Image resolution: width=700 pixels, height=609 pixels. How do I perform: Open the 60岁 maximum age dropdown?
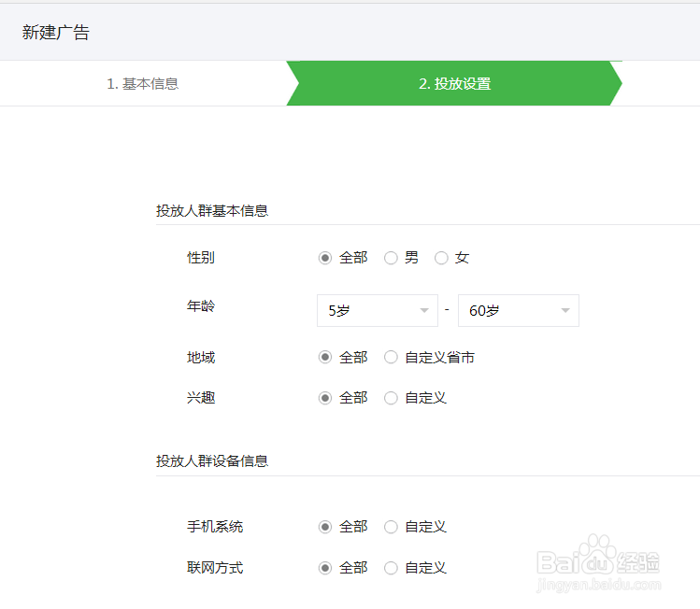point(519,310)
